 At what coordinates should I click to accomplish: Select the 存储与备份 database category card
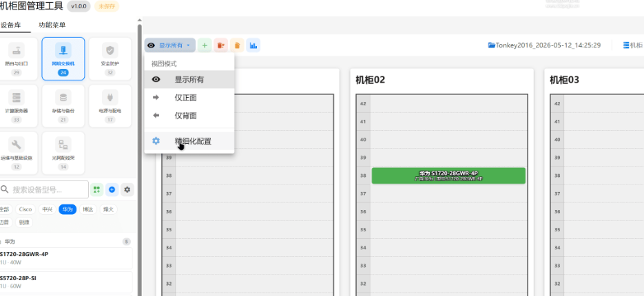click(x=63, y=106)
